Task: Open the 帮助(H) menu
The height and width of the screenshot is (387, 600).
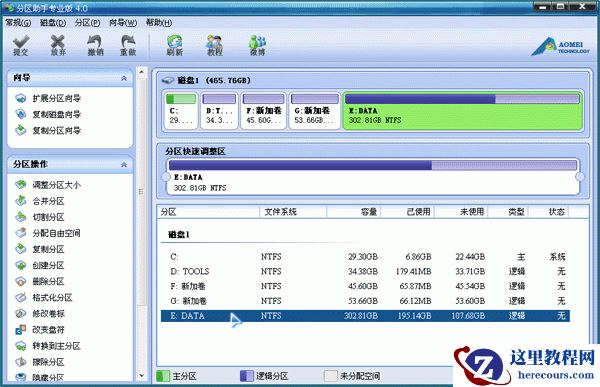Action: click(x=159, y=23)
